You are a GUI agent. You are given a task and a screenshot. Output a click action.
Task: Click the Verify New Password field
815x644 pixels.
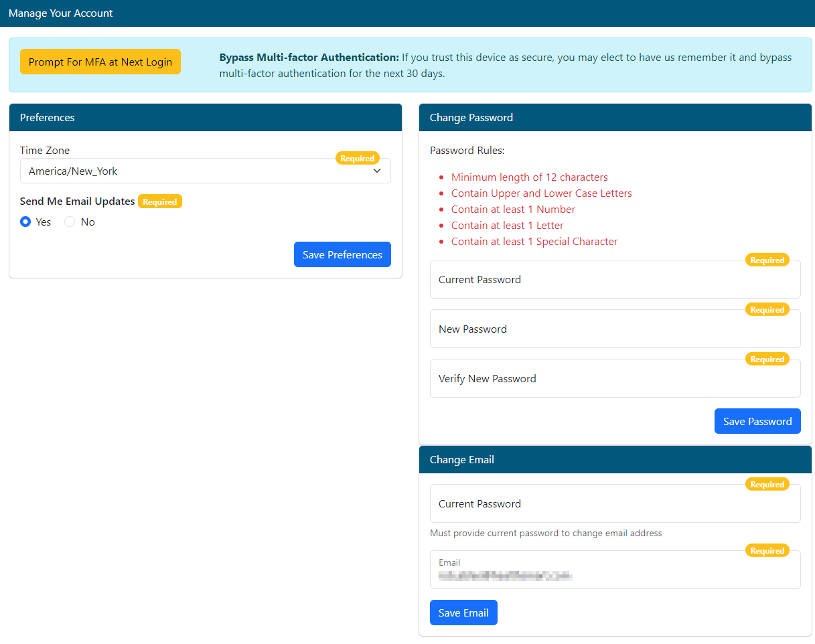[x=615, y=378]
